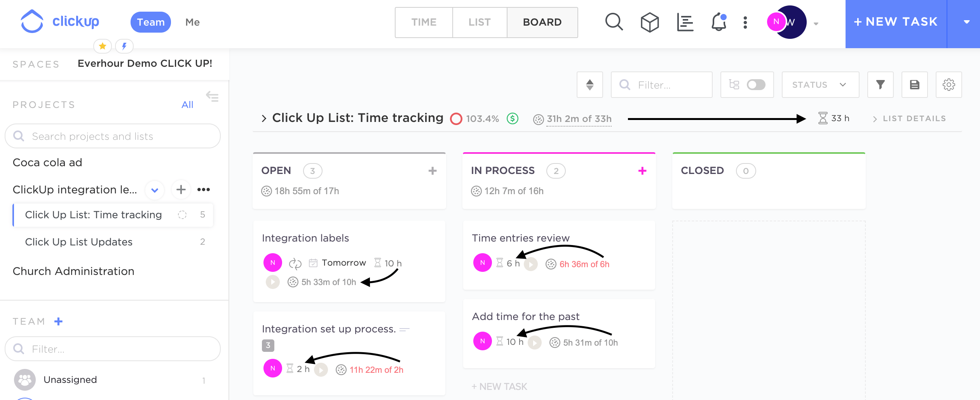This screenshot has height=400, width=980.
Task: Switch to the LIST view tab
Action: (x=480, y=22)
